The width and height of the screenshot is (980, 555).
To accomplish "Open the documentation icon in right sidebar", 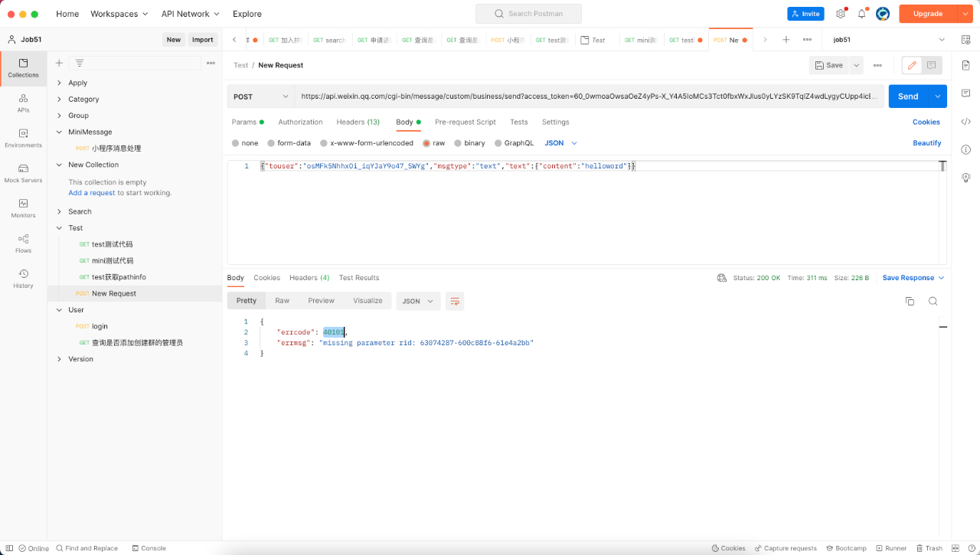I will pyautogui.click(x=965, y=66).
